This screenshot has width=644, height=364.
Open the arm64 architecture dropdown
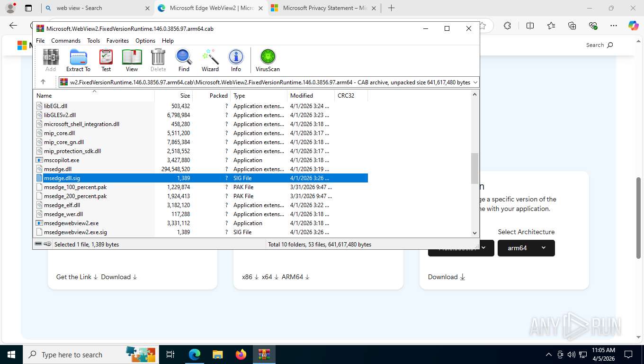526,248
